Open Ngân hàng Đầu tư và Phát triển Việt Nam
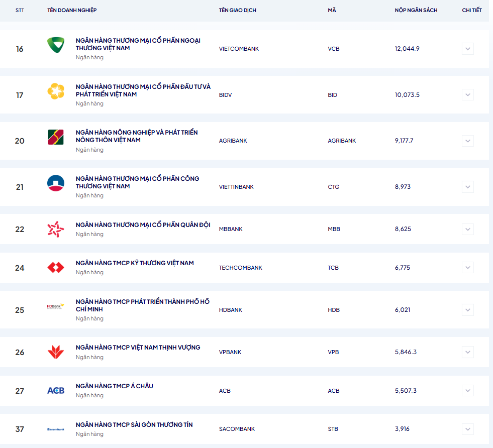 143,90
